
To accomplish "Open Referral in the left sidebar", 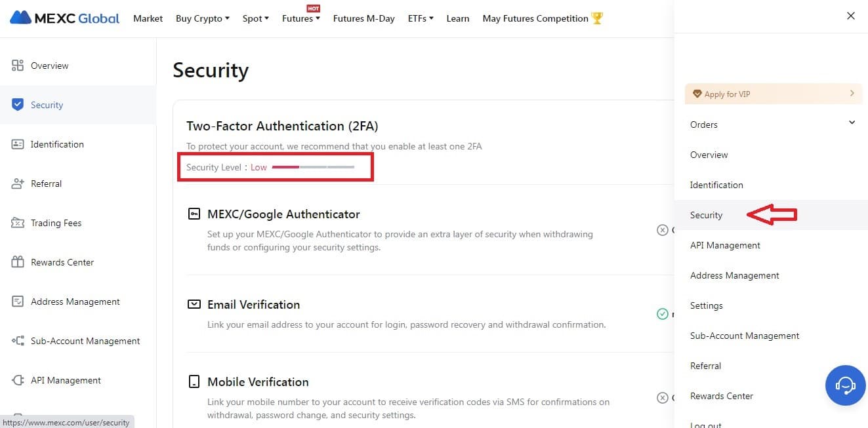I will 78,184.
